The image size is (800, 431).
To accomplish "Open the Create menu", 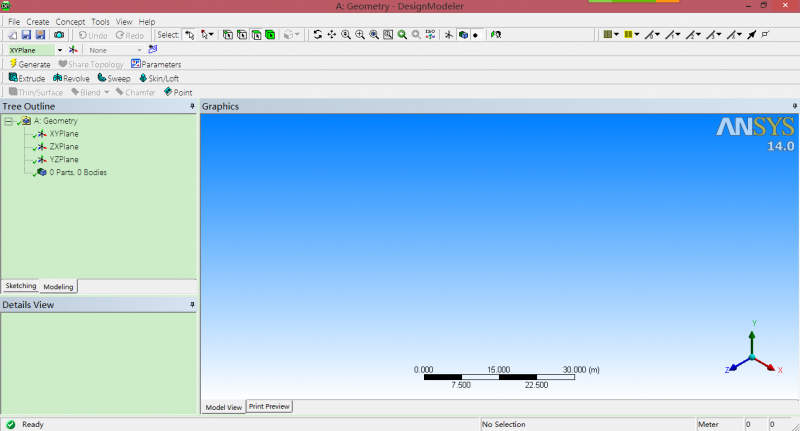I will 38,21.
